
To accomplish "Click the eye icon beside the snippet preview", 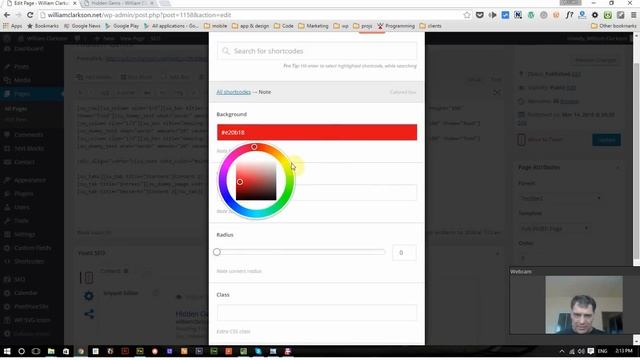I will point(179,297).
